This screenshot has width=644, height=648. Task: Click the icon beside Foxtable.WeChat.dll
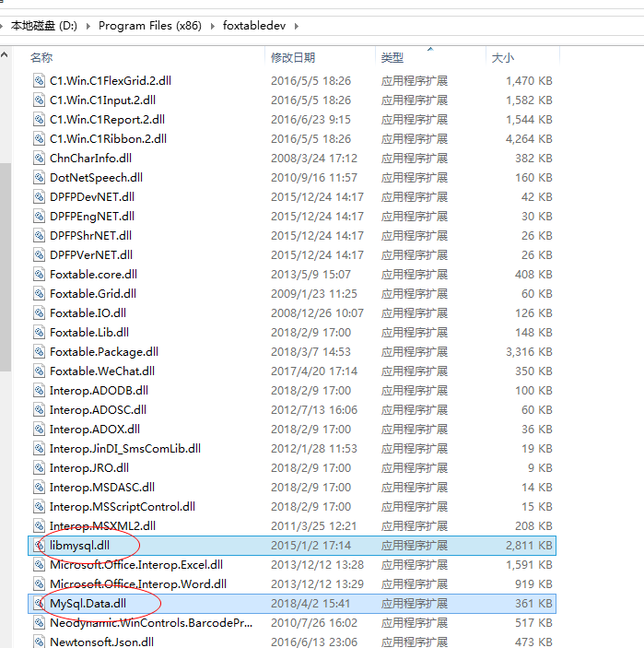39,371
